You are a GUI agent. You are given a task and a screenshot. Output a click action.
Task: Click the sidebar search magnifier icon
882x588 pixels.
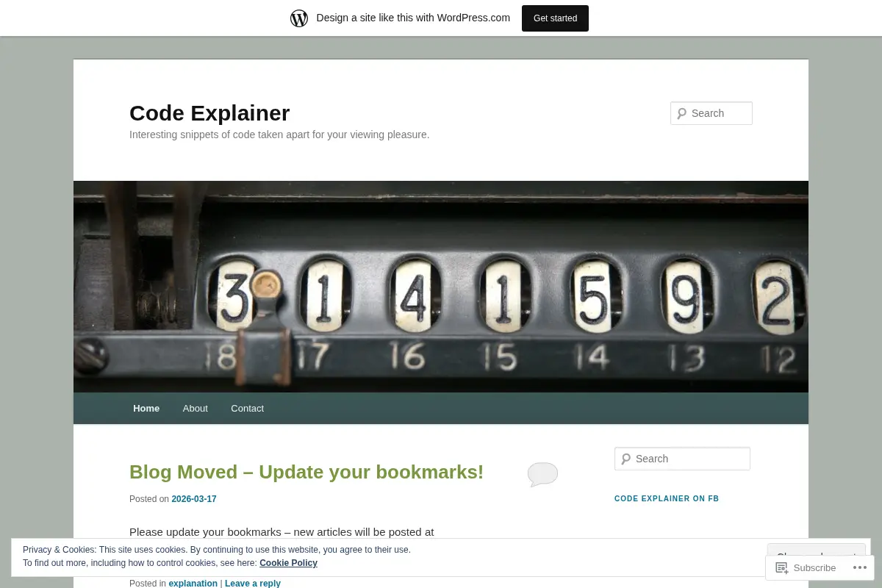click(x=625, y=459)
